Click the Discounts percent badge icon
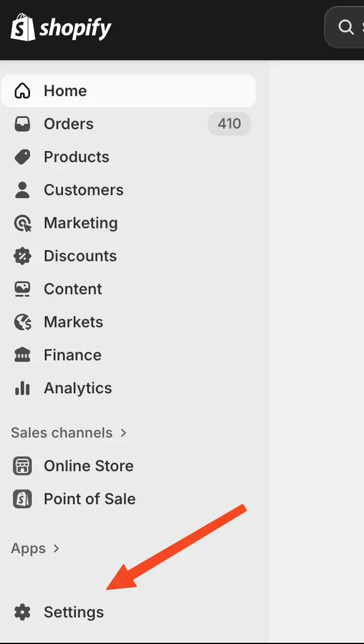 [22, 256]
